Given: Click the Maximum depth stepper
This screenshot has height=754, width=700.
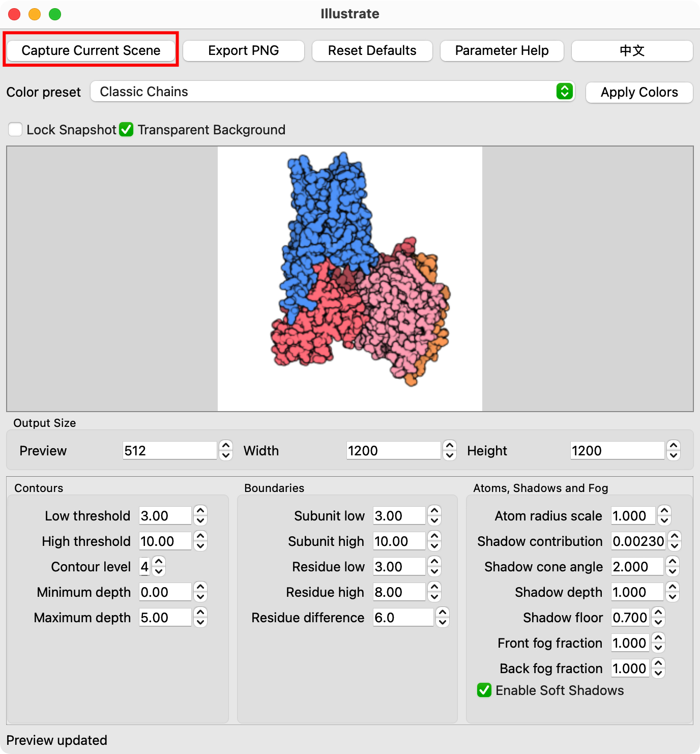Looking at the screenshot, I should coord(200,618).
